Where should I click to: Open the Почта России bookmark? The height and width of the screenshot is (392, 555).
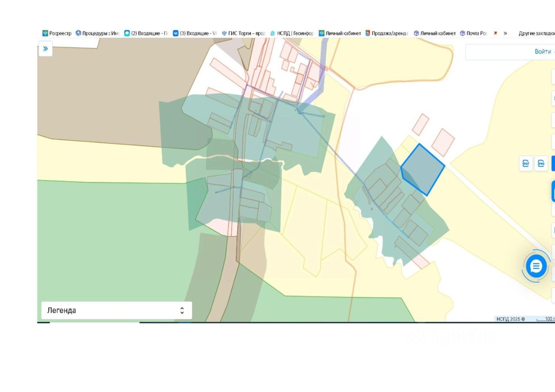[474, 33]
